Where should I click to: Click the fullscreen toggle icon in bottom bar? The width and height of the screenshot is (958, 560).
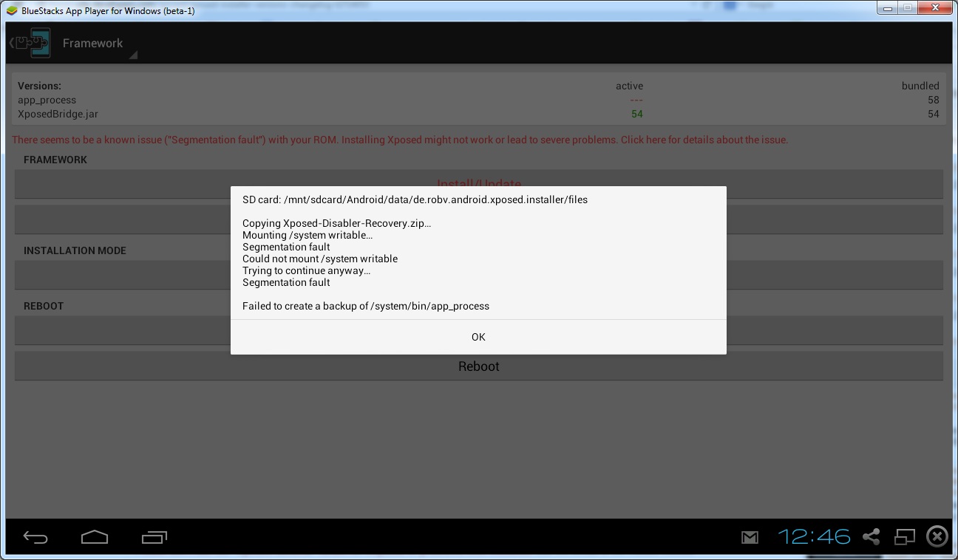pos(905,536)
